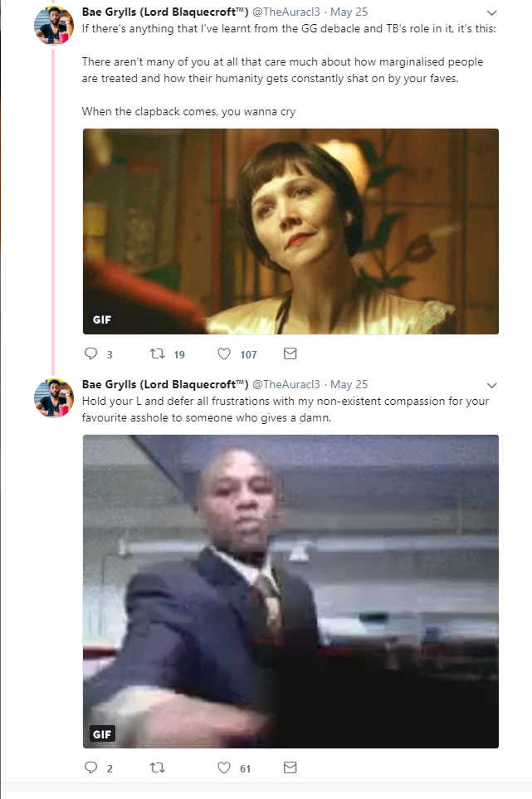Open the May 25 timestamp of first tweet

[x=349, y=12]
